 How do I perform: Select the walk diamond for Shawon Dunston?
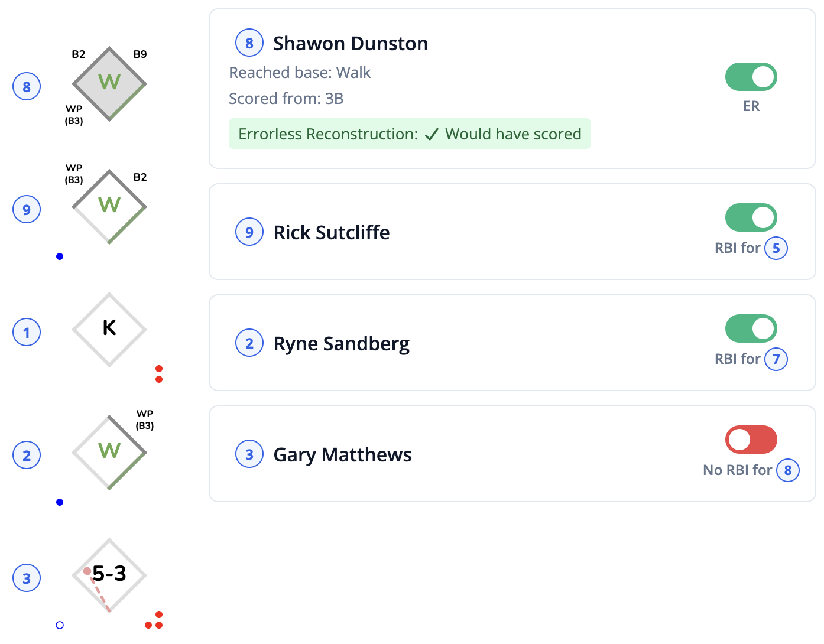coord(109,84)
